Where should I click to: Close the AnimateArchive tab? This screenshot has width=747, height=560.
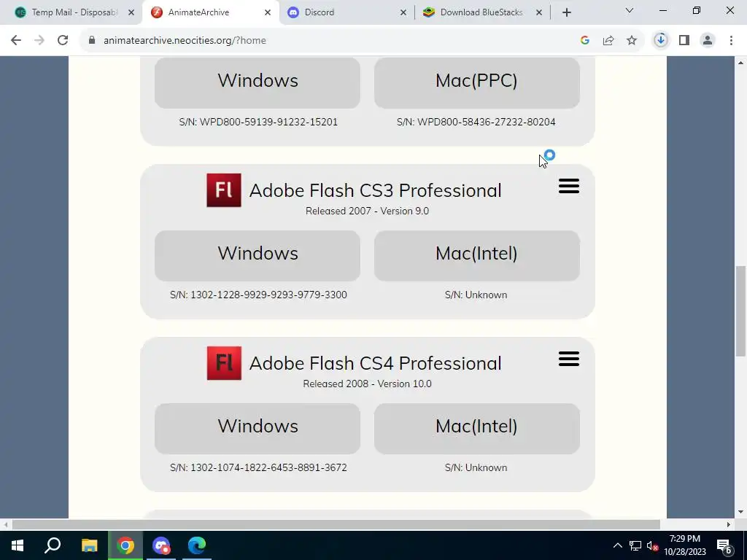coord(268,12)
